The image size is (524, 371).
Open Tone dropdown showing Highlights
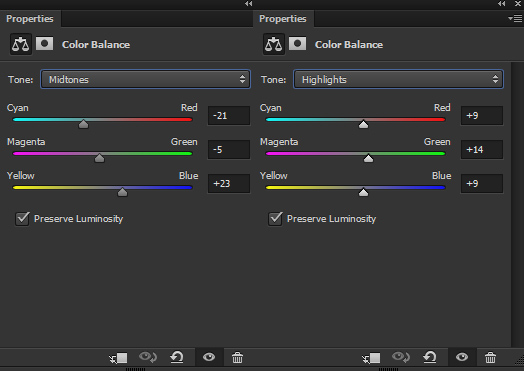398,79
